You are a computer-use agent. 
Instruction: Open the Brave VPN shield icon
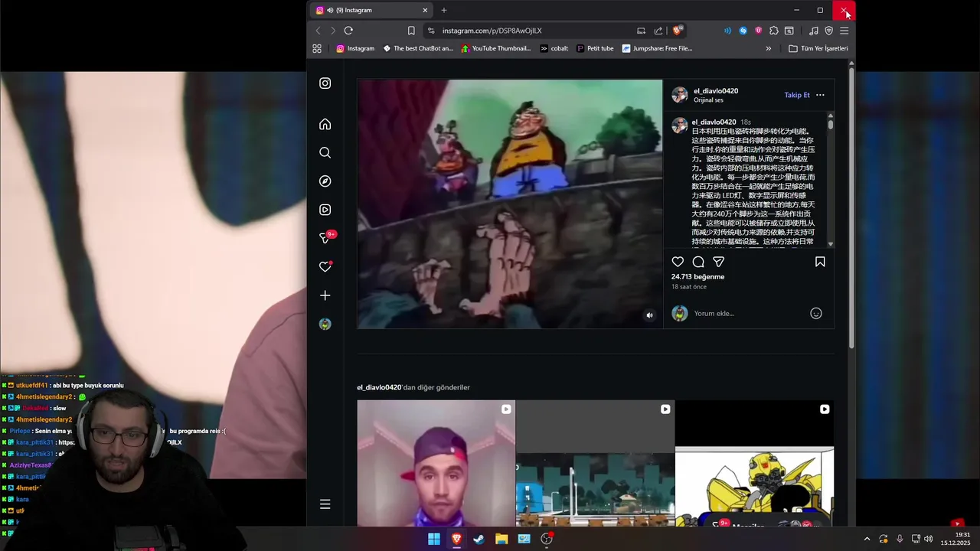point(828,31)
